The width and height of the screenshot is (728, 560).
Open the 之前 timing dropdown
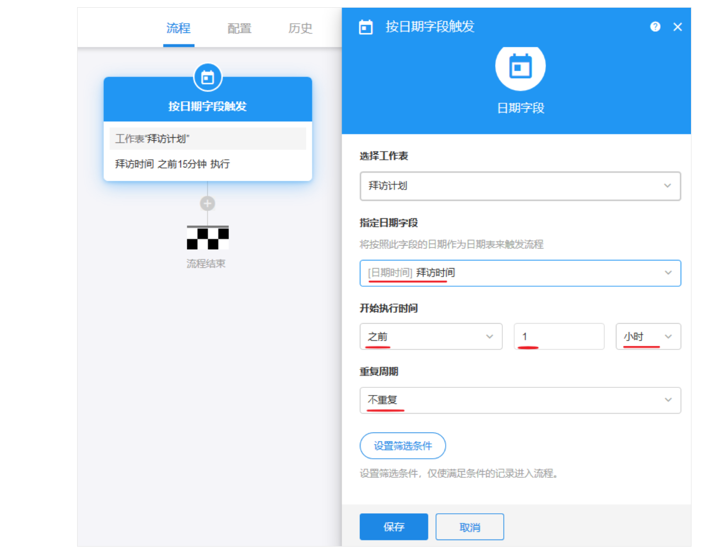[430, 337]
